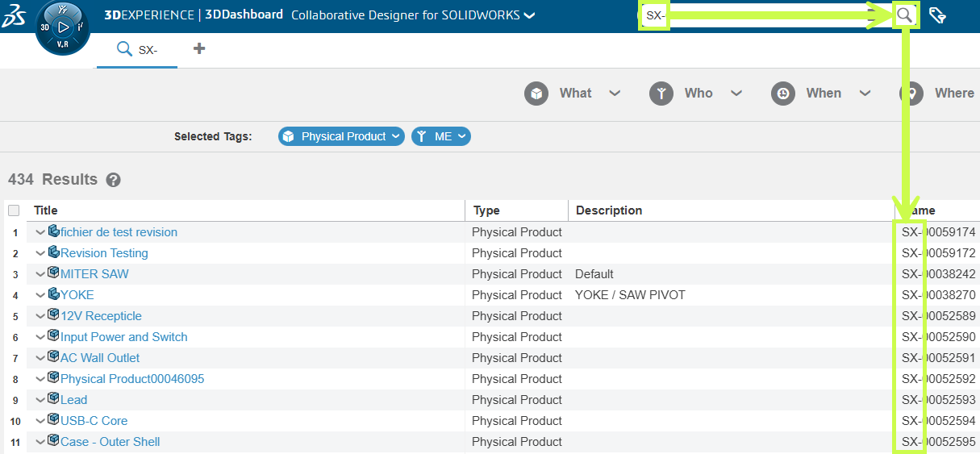The height and width of the screenshot is (454, 980).
Task: Select the SX- search tab
Action: pos(137,50)
